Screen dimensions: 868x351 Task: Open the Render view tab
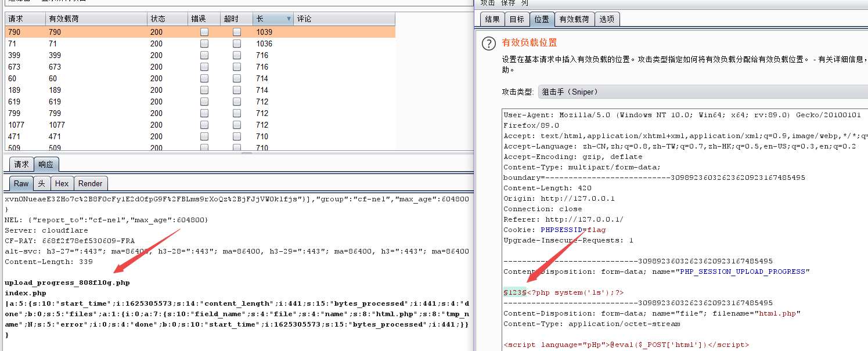pos(91,183)
